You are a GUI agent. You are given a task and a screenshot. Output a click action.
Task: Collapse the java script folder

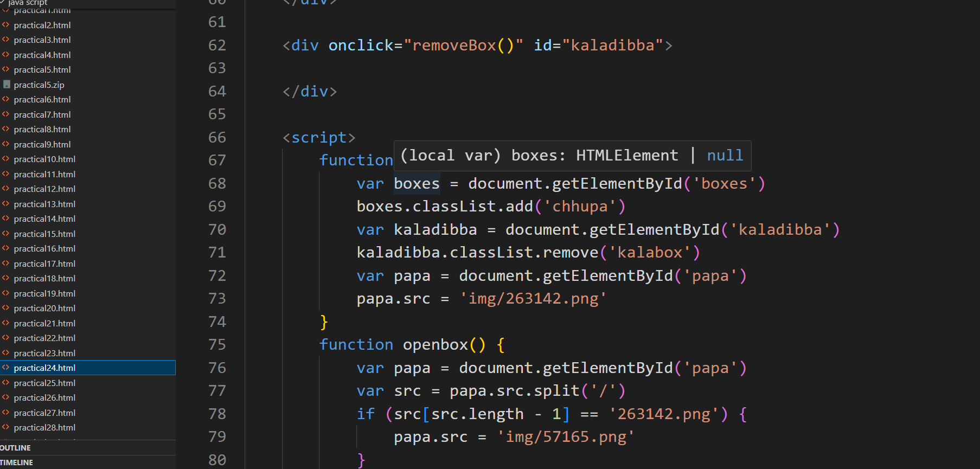click(27, 3)
